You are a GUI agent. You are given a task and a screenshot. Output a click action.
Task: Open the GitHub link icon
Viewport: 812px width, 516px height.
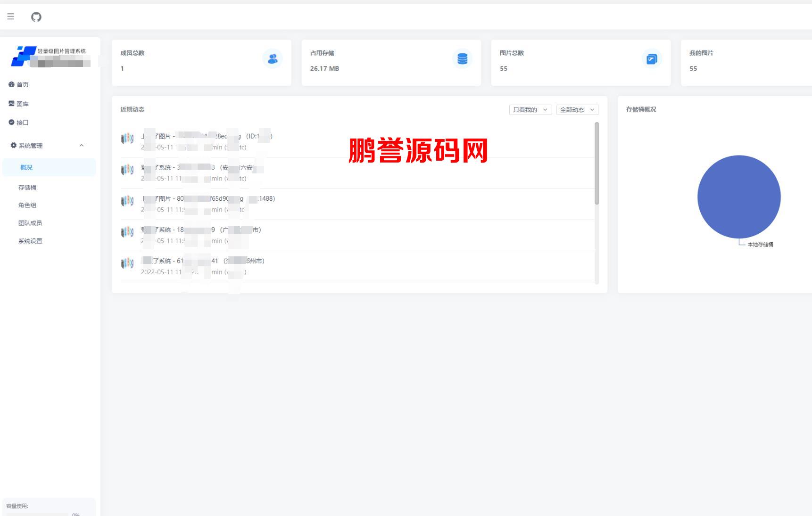pyautogui.click(x=36, y=17)
